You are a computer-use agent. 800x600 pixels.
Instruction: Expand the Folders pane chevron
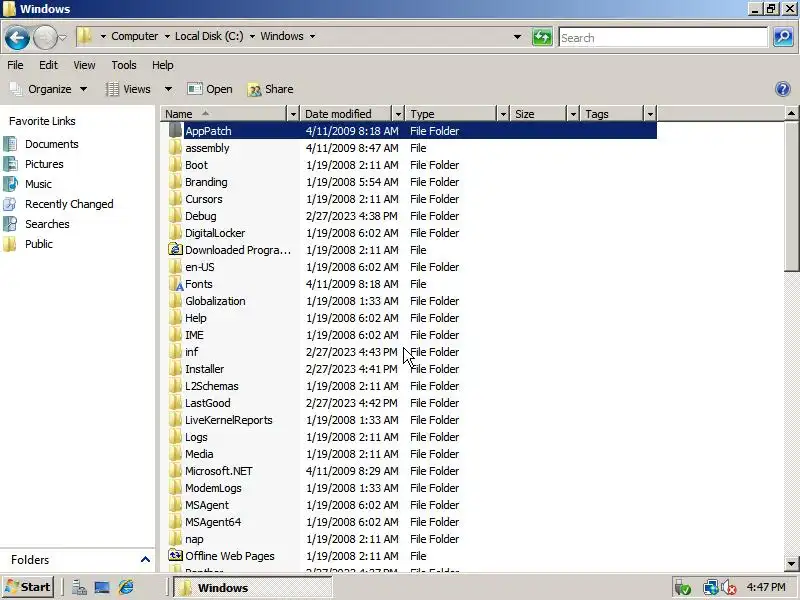[x=145, y=560]
